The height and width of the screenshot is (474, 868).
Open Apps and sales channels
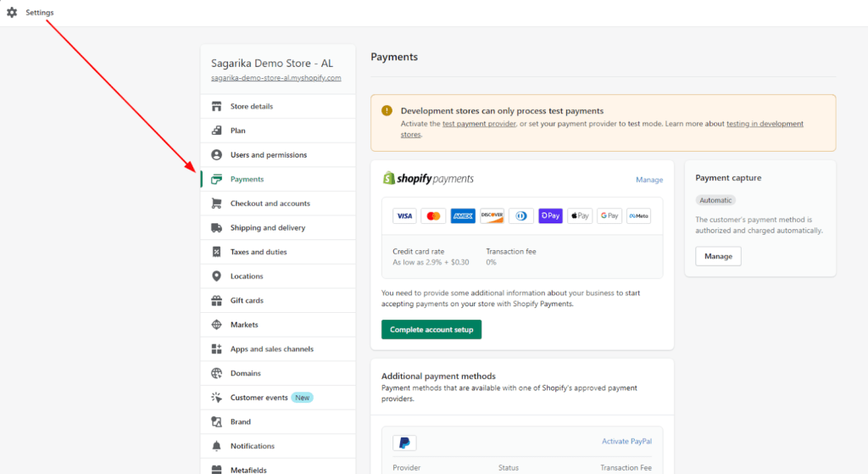point(278,349)
